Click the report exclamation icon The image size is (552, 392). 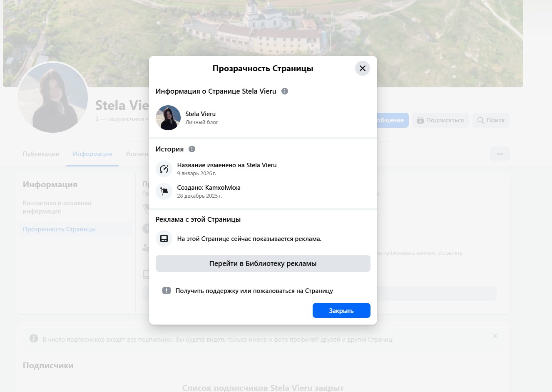[167, 291]
